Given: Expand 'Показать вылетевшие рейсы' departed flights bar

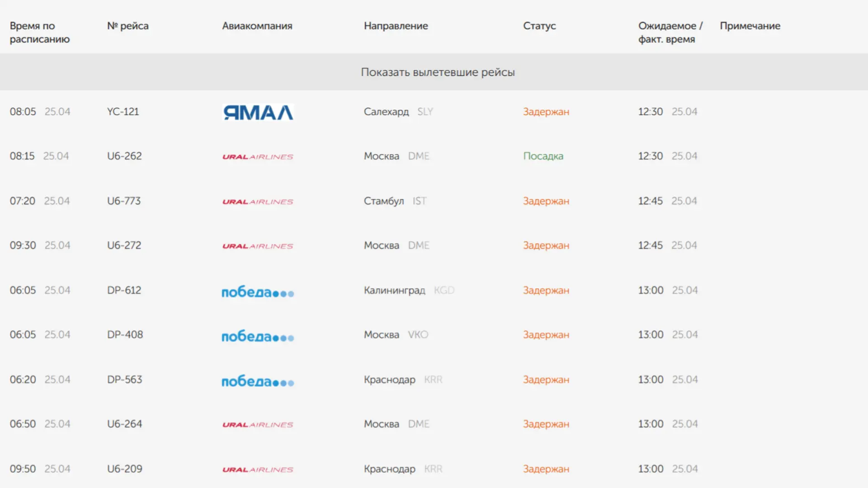Looking at the screenshot, I should pos(438,72).
